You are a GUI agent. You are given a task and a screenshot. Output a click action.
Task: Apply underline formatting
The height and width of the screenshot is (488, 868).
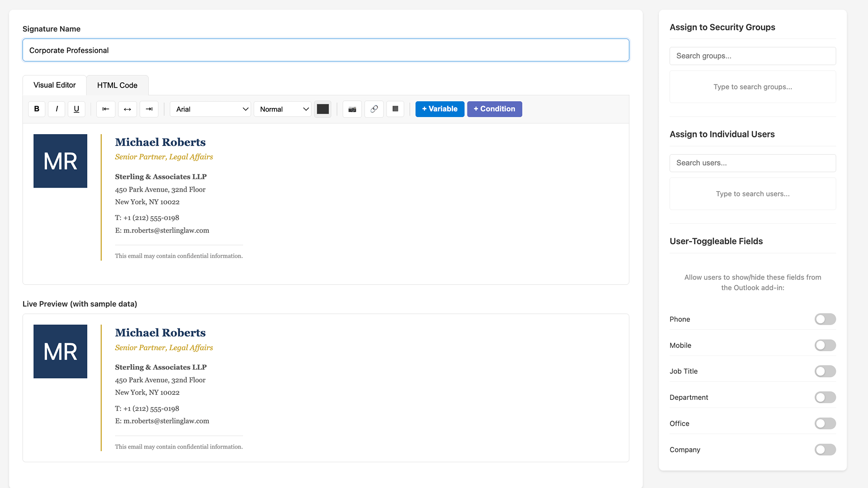click(76, 109)
